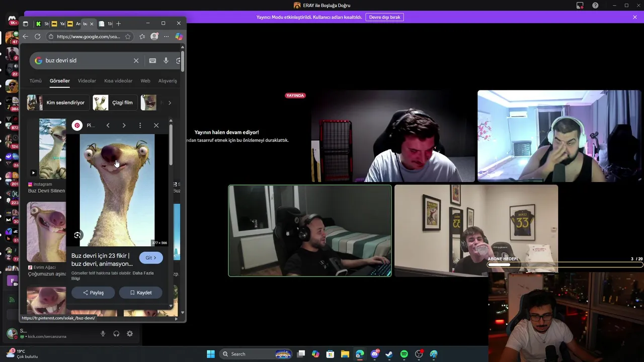The width and height of the screenshot is (644, 362).
Task: Open the Kısa videolar tab
Action: pyautogui.click(x=118, y=80)
